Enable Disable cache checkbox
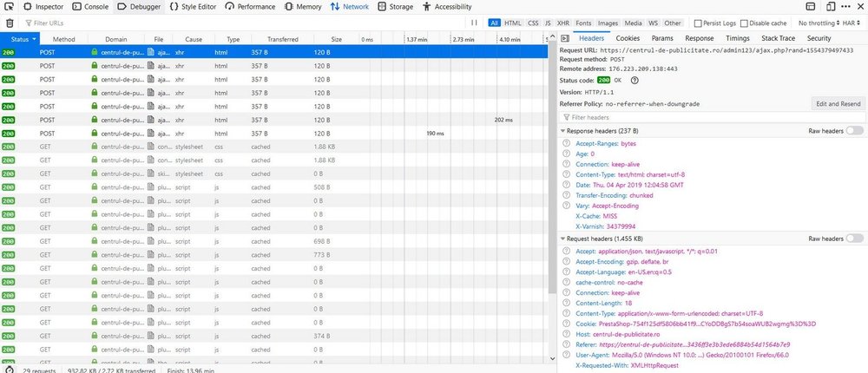The image size is (868, 373). (x=744, y=23)
